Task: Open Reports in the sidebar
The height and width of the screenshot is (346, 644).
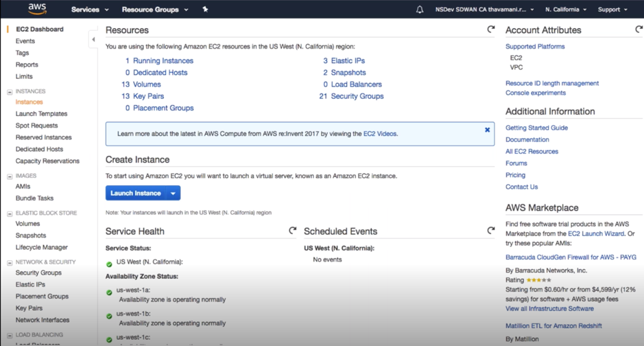Action: click(27, 65)
